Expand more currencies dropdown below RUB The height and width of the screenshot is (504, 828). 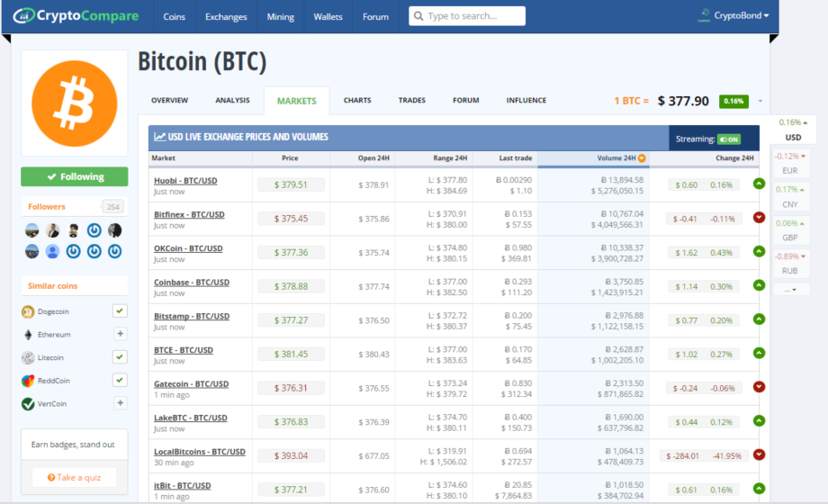pos(790,290)
